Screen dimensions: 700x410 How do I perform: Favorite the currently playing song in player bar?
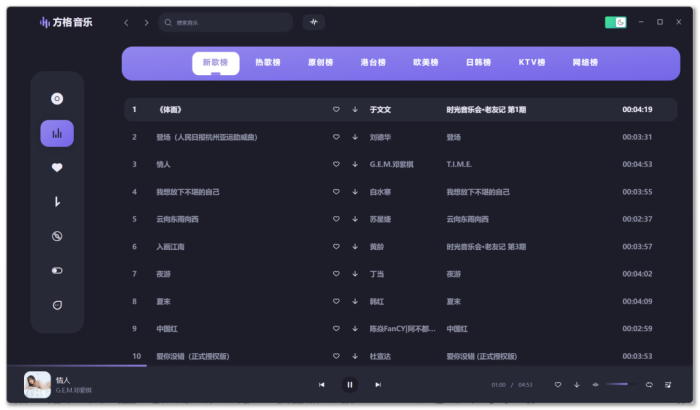(558, 384)
